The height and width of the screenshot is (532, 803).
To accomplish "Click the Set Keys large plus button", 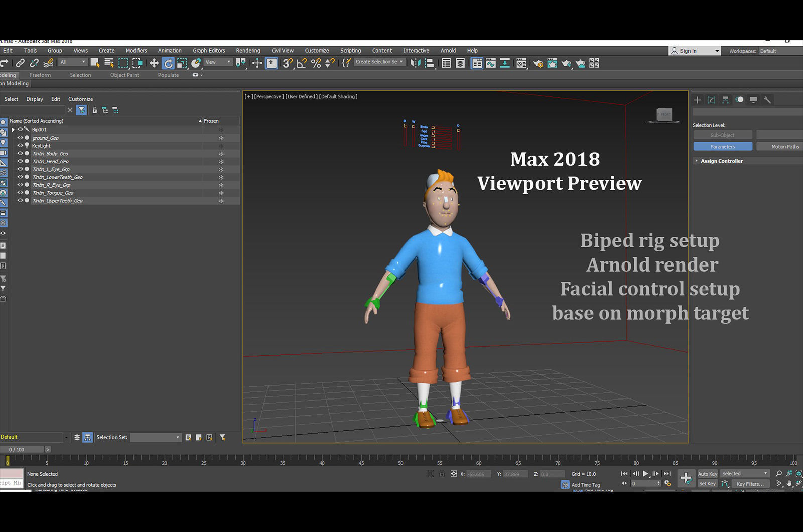I will click(x=686, y=478).
